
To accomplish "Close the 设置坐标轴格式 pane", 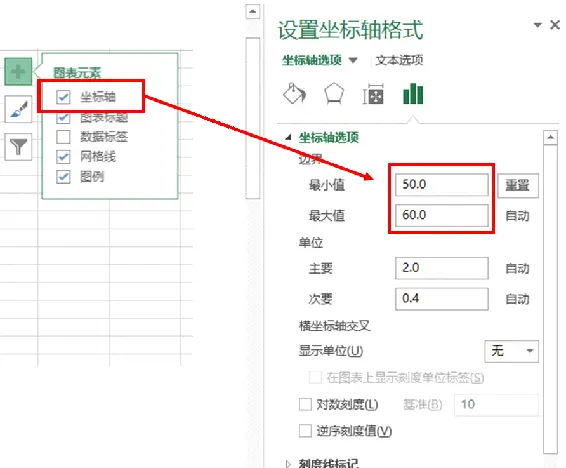I will [x=555, y=25].
